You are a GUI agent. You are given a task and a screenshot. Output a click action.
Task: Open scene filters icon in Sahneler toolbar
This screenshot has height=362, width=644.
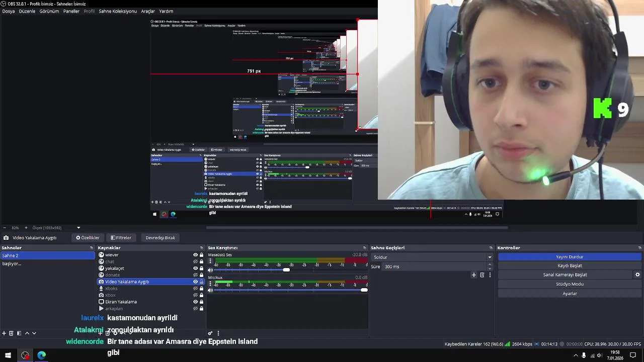click(19, 333)
